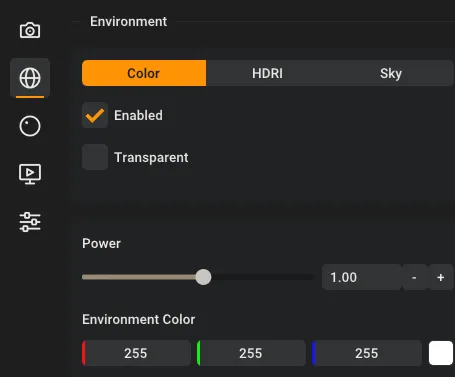The width and height of the screenshot is (455, 377).
Task: Click the Environment section heading
Action: click(128, 22)
